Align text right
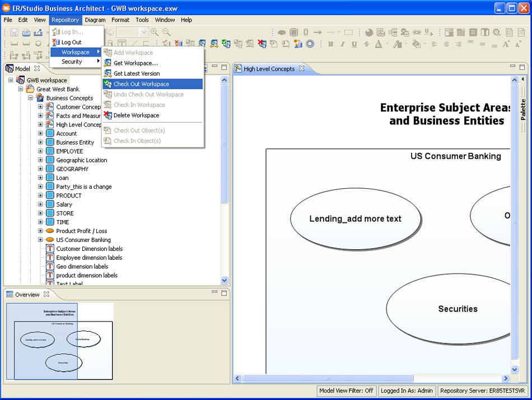The height and width of the screenshot is (400, 532). pyautogui.click(x=459, y=44)
